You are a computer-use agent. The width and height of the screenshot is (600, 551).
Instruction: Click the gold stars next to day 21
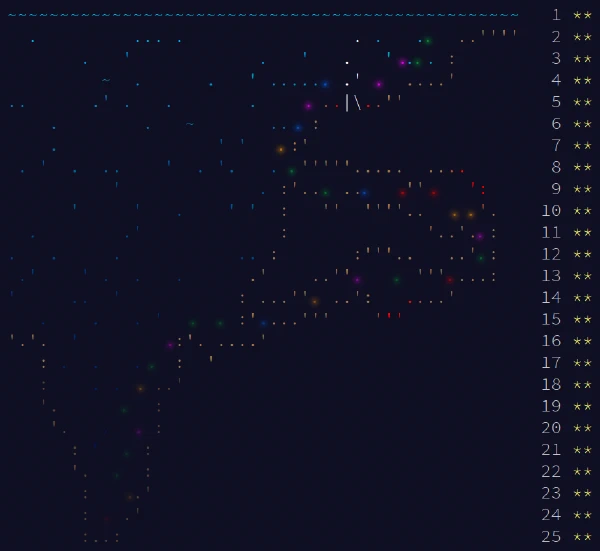[x=582, y=450]
